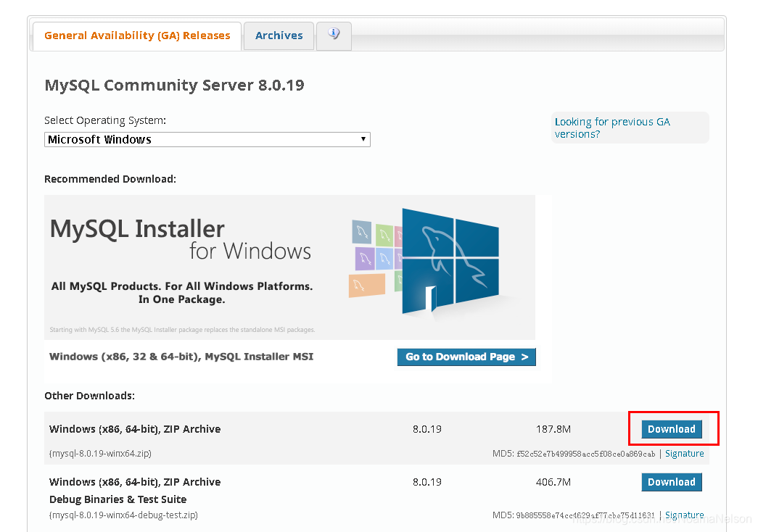Open Signature link for mysql-8.0.19-winx64.zip
The height and width of the screenshot is (532, 758).
[685, 454]
